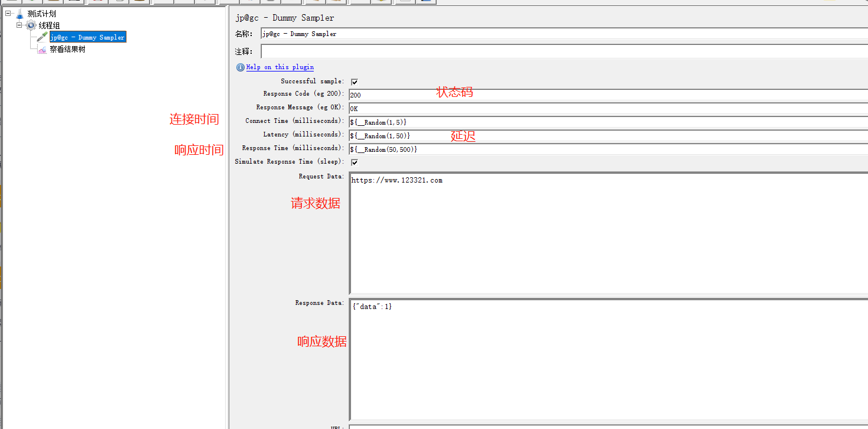Click the 察看结果树 chart icon

tap(42, 50)
